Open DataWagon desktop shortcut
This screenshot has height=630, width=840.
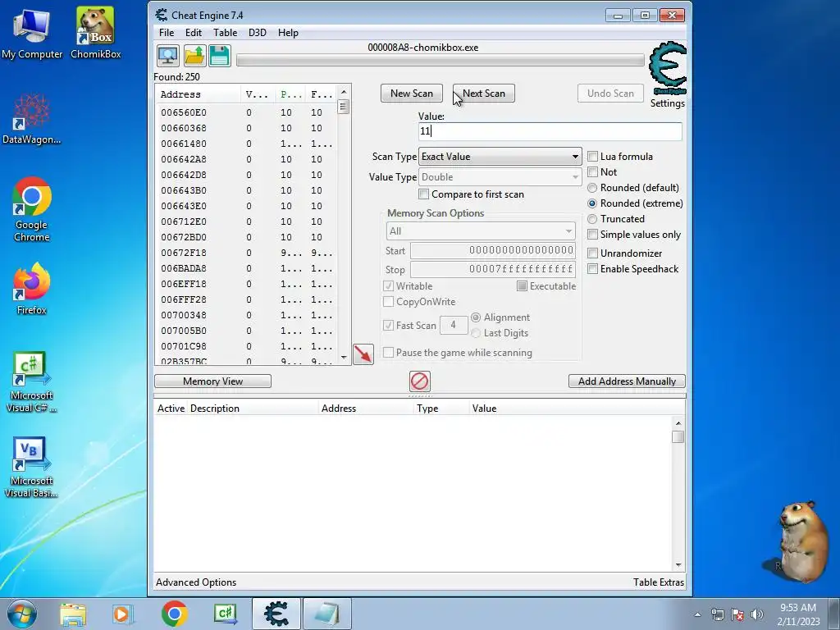[x=32, y=119]
